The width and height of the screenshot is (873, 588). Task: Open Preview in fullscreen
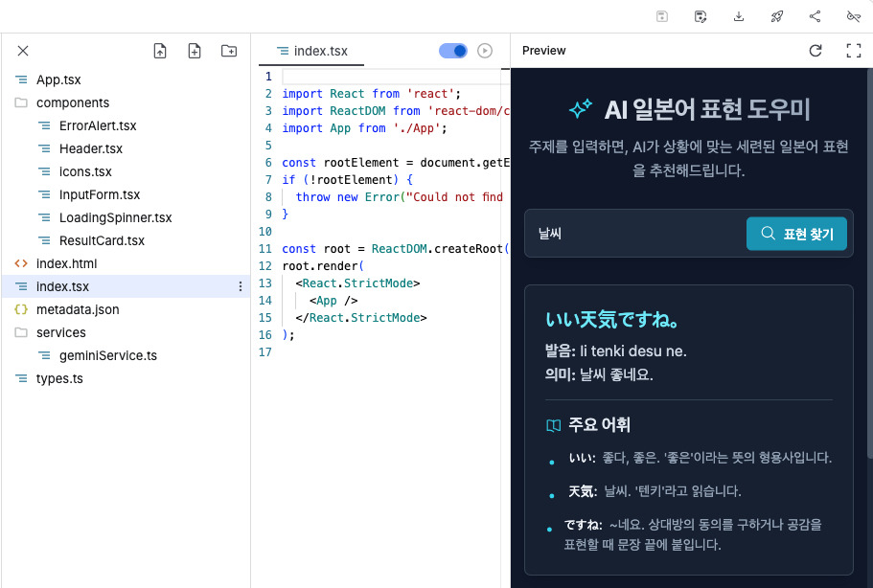(x=854, y=51)
